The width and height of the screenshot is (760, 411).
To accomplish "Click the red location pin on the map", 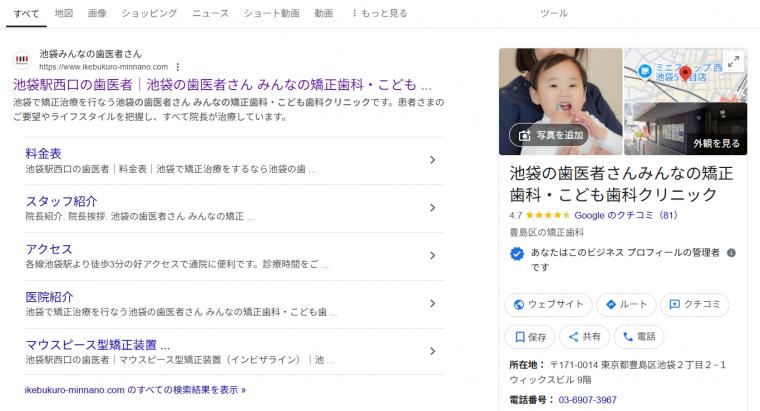I will point(685,74).
